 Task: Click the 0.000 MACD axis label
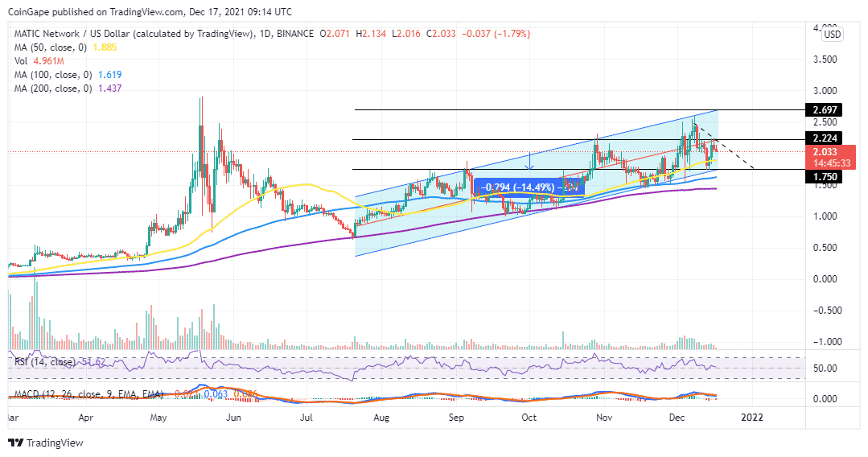825,399
